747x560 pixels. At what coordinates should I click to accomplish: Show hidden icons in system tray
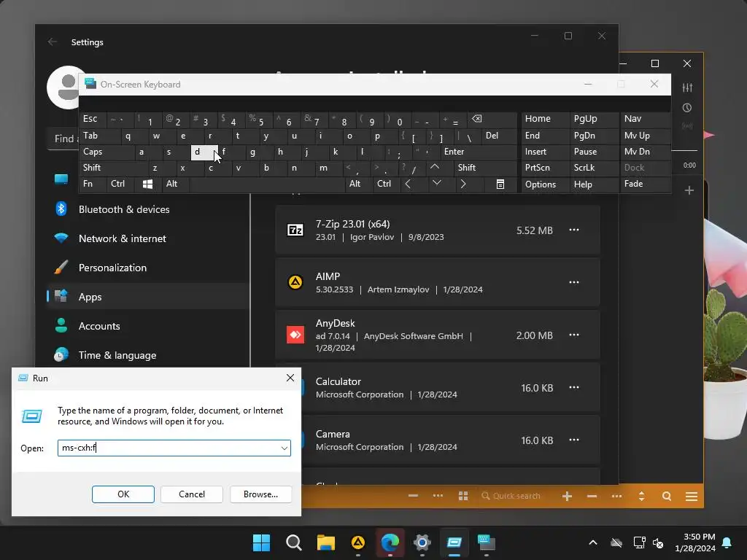click(592, 542)
